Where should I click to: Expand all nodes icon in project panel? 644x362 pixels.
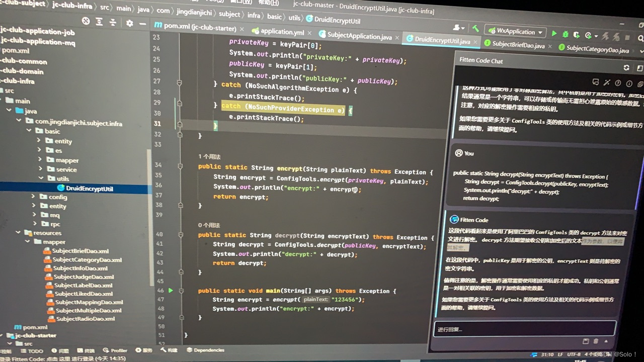100,22
